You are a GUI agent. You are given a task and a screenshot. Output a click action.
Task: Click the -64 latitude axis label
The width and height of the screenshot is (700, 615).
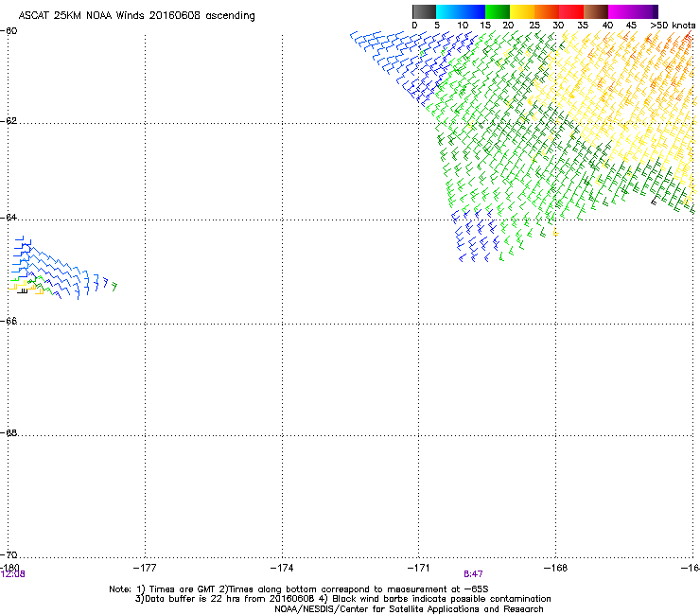9,217
